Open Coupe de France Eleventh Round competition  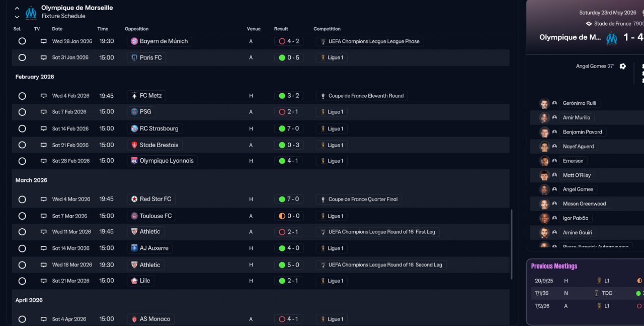362,96
